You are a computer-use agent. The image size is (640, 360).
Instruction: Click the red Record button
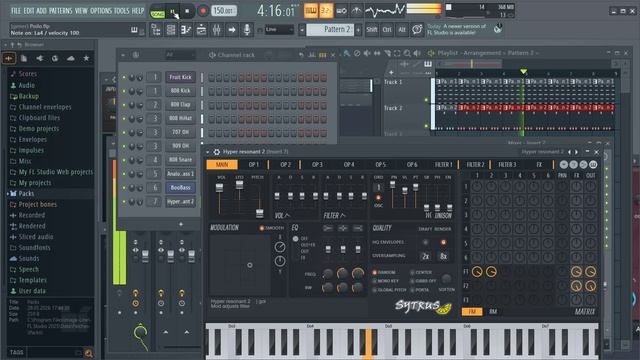202,11
